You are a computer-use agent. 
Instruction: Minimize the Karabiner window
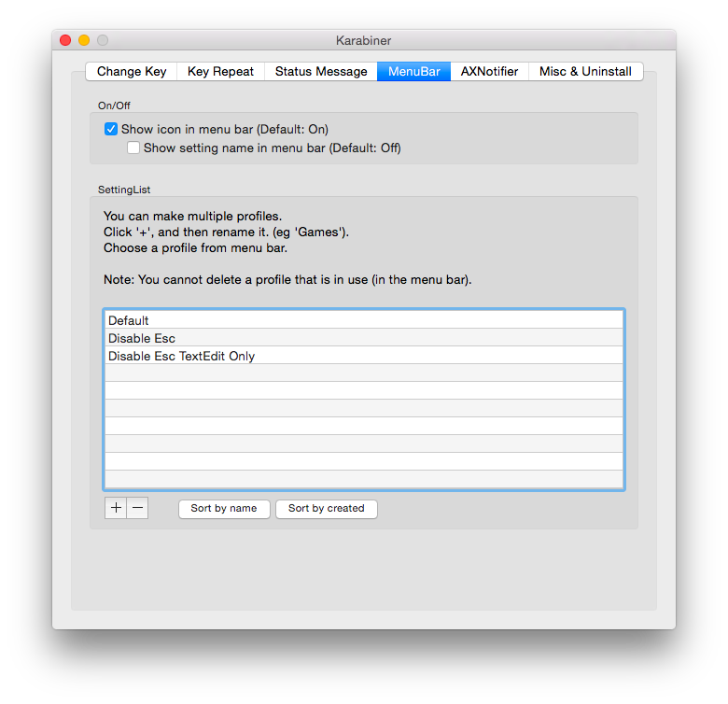pos(84,40)
